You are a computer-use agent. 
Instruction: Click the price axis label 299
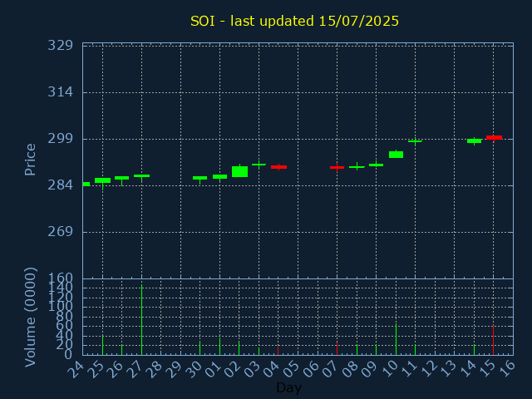coord(61,139)
